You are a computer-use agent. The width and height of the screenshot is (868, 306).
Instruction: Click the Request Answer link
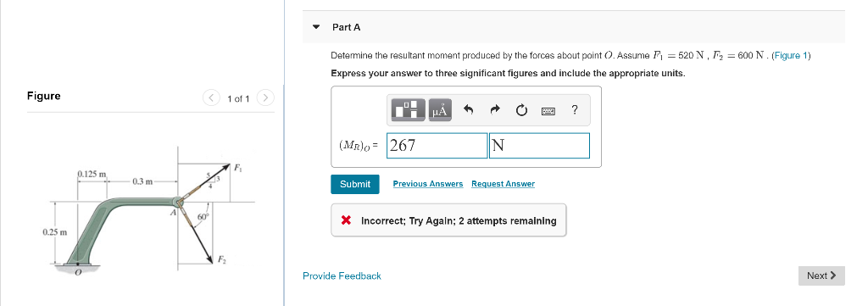pos(504,184)
